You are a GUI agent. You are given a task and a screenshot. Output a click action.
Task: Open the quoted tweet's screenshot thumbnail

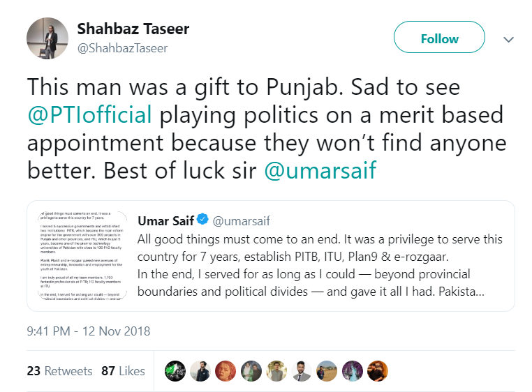click(x=77, y=256)
